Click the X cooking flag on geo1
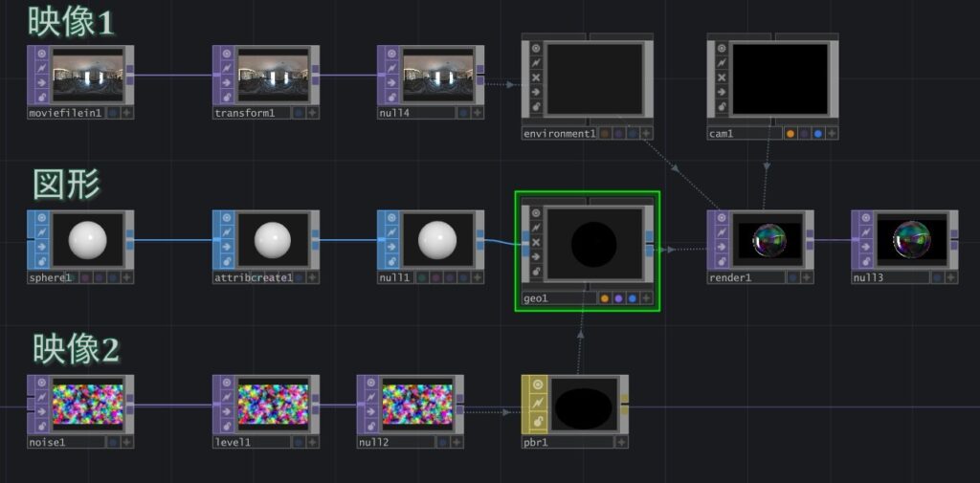This screenshot has height=483, width=980. pyautogui.click(x=536, y=242)
